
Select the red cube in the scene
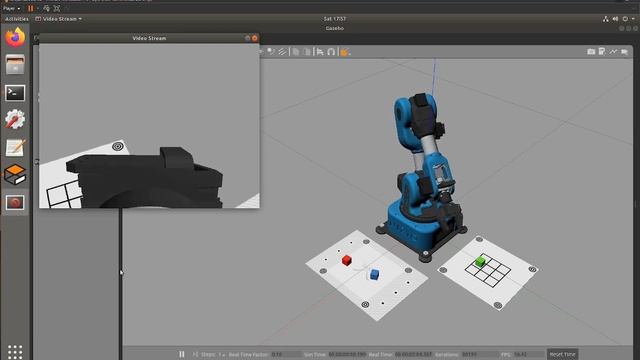(347, 260)
